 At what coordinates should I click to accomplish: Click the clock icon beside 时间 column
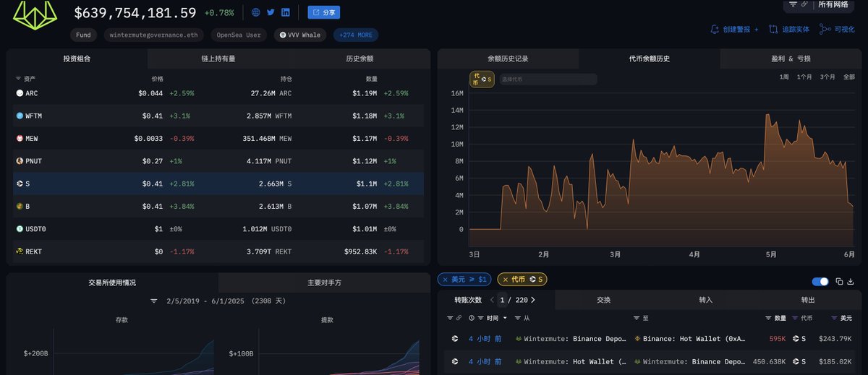pyautogui.click(x=472, y=317)
